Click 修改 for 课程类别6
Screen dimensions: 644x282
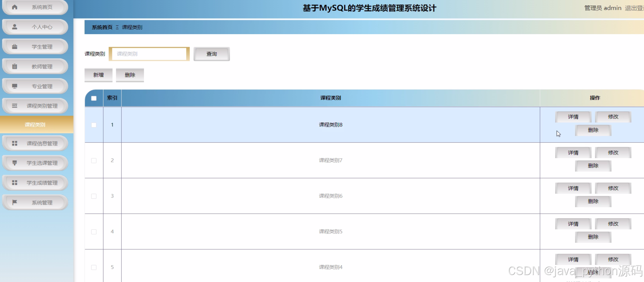coord(613,188)
